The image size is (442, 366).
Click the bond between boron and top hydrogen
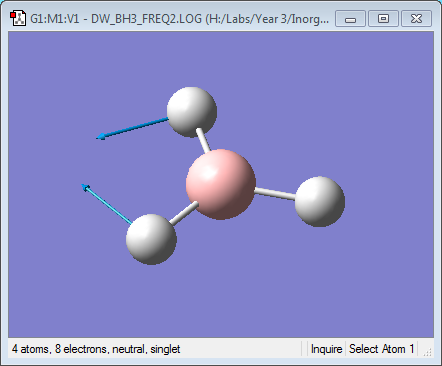click(x=203, y=140)
